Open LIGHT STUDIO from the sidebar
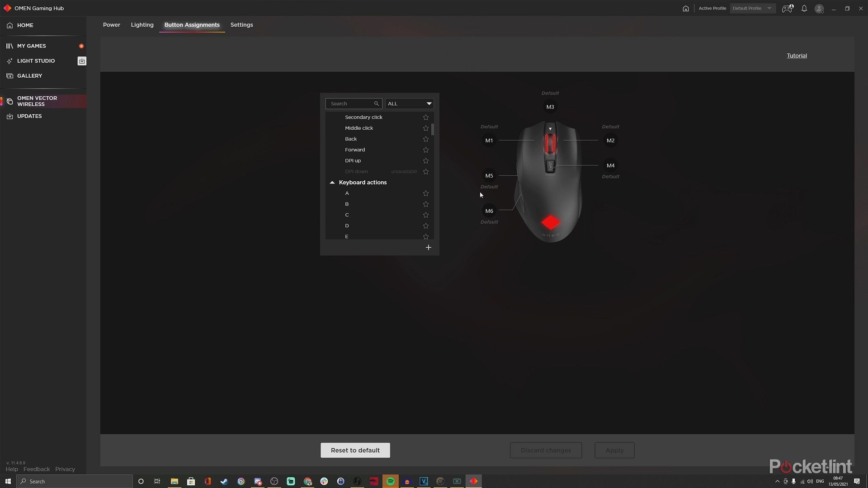Image resolution: width=868 pixels, height=488 pixels. point(10,61)
